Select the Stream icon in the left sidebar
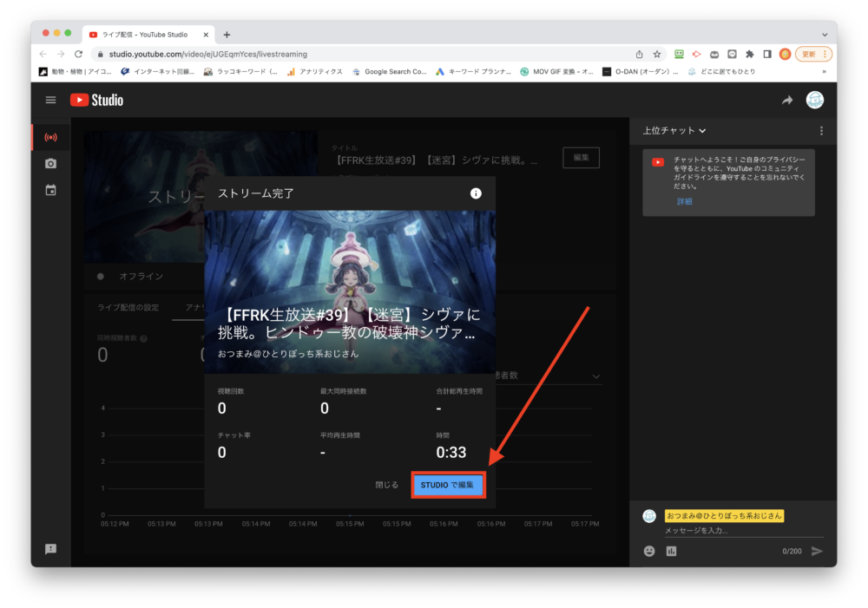This screenshot has width=868, height=608. point(50,137)
